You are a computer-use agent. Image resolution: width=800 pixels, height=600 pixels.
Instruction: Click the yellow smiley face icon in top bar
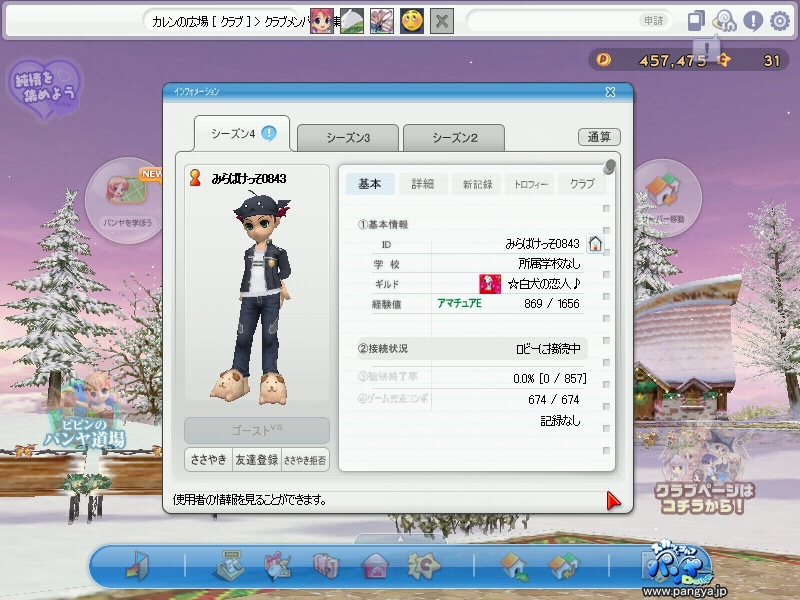pos(412,21)
